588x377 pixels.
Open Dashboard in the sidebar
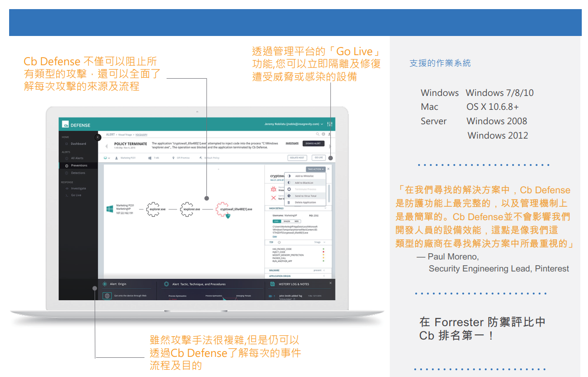point(78,144)
